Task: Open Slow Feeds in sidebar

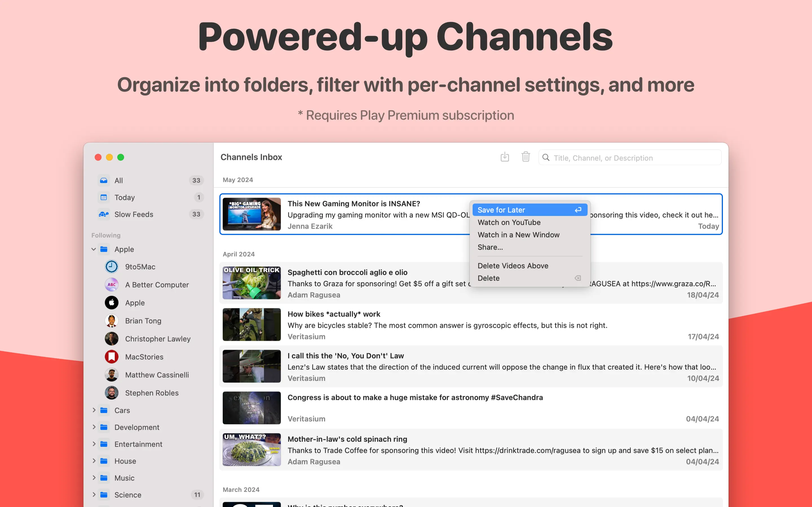Action: coord(134,214)
